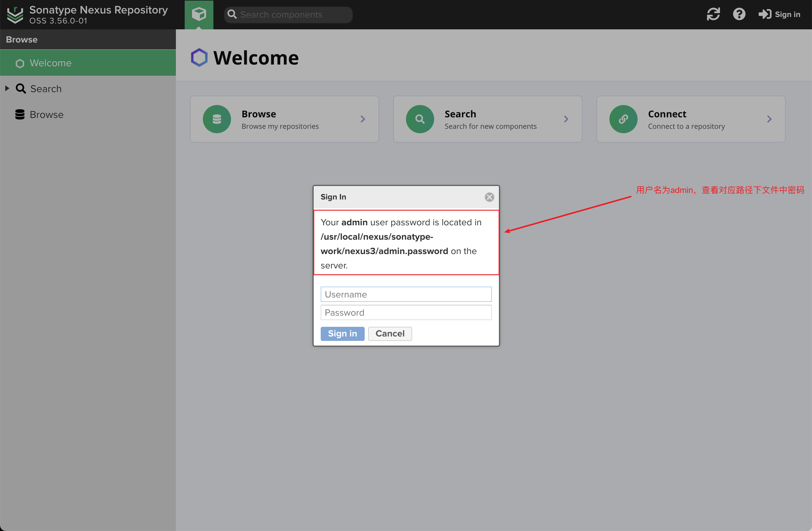Click the Welcome hexagon sidebar icon

20,64
